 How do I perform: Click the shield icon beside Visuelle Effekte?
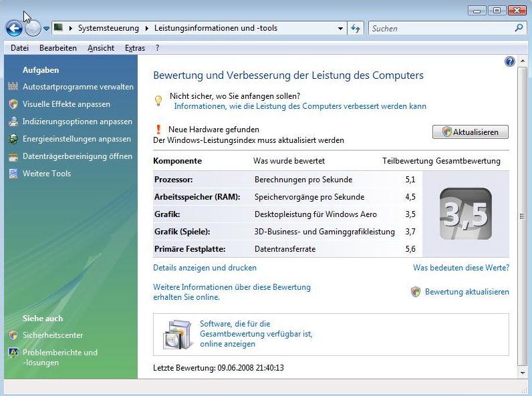[13, 104]
